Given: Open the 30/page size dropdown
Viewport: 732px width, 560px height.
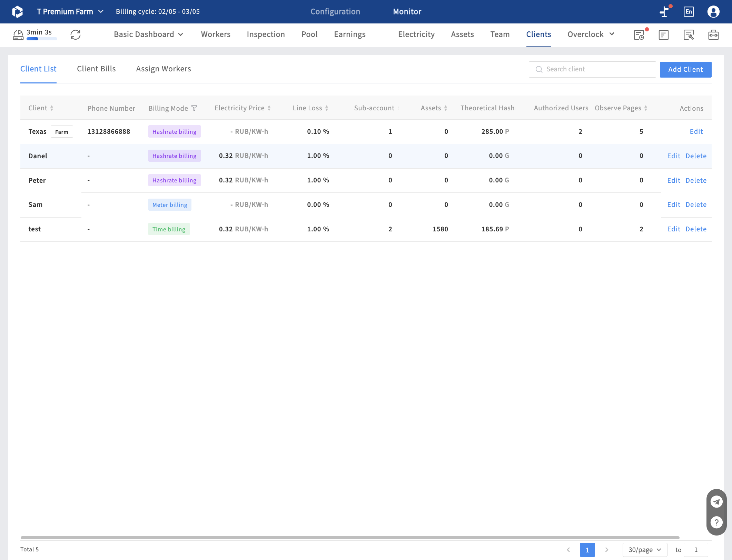Looking at the screenshot, I should point(644,550).
